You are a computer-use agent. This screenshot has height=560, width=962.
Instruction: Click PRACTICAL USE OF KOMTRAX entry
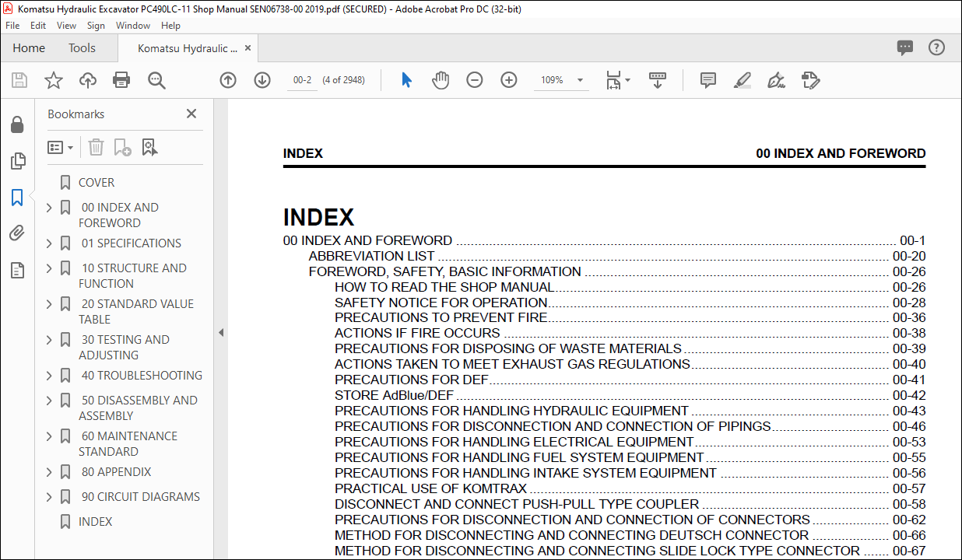(x=431, y=488)
